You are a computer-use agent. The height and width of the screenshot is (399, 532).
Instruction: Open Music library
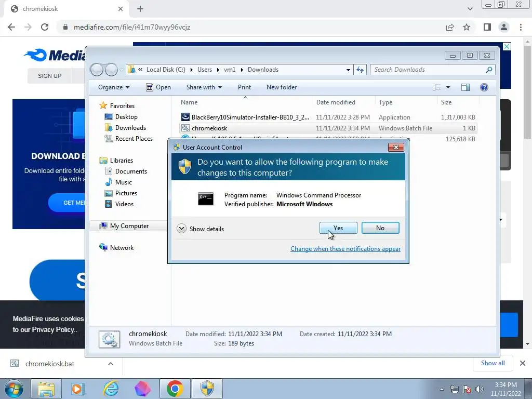(118, 182)
